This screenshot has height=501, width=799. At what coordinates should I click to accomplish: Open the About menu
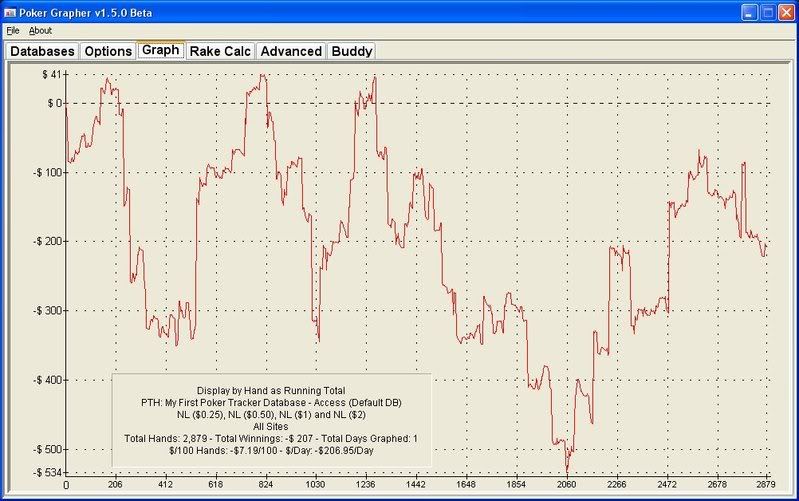(40, 31)
